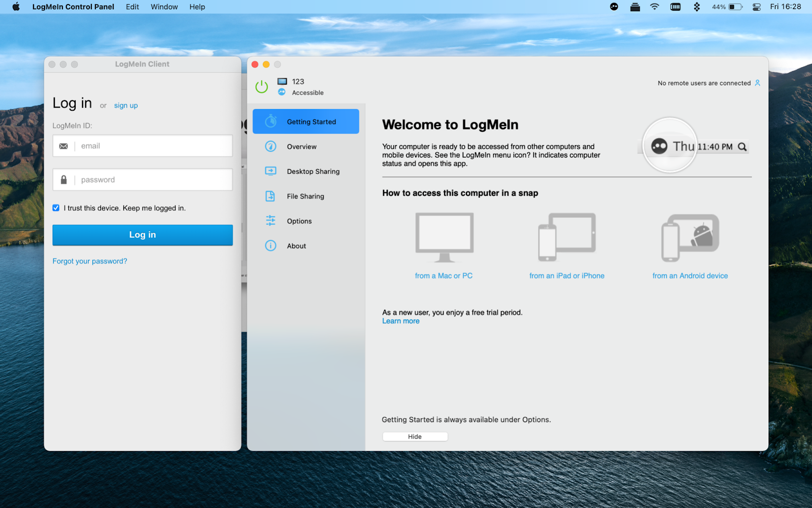Click Forgot your password link
The width and height of the screenshot is (812, 508).
pos(90,261)
